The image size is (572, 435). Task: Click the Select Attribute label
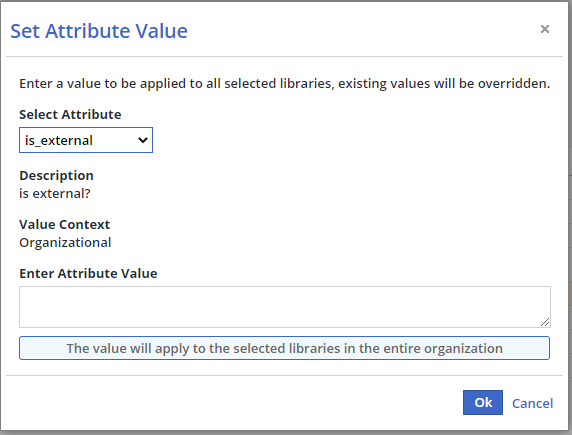pyautogui.click(x=70, y=115)
